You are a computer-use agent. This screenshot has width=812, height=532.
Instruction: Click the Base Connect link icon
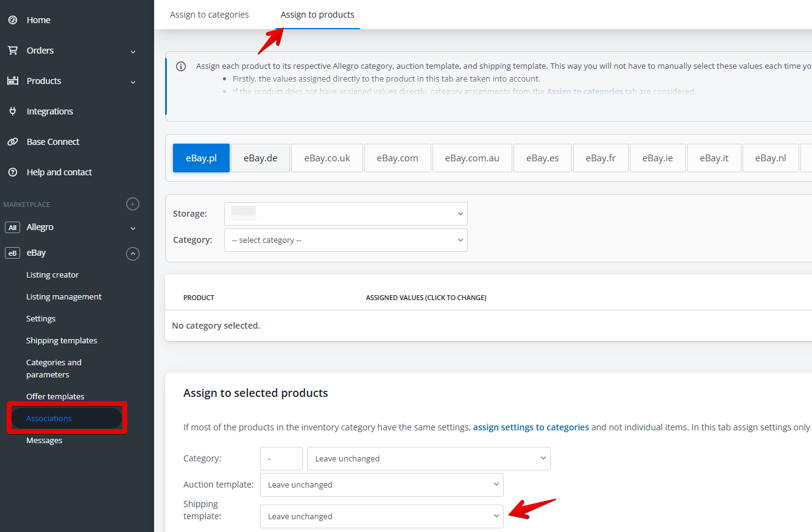point(12,142)
